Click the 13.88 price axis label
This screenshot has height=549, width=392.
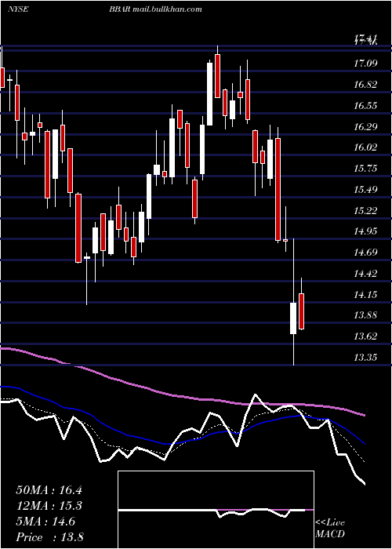365,315
